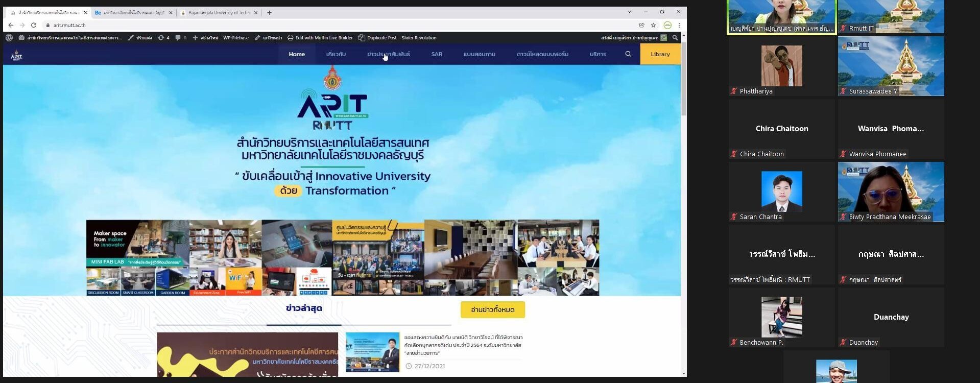
Task: Open the ข่าวประชาสัมพันธ์ menu item
Action: 389,54
